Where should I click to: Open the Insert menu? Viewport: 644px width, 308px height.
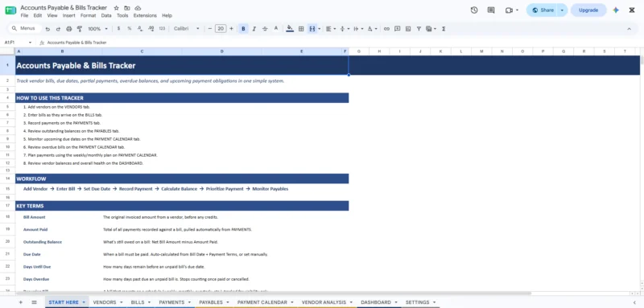[x=69, y=15]
